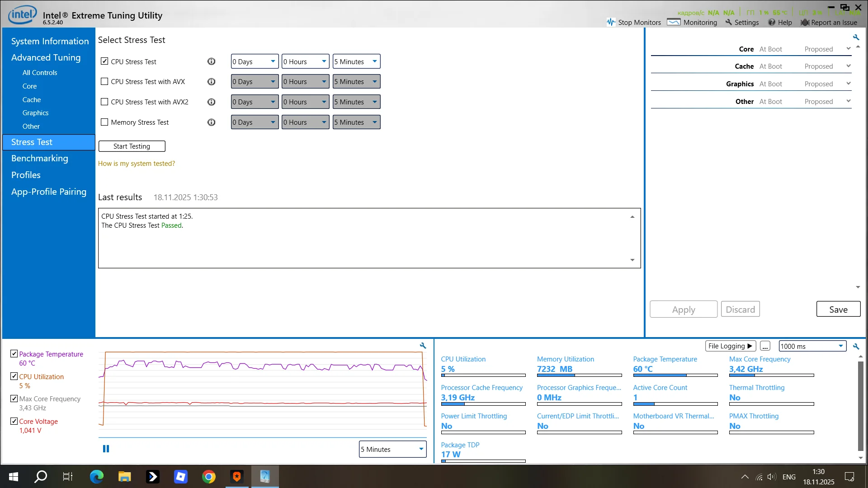Open Settings from the top toolbar
The image size is (868, 488).
(x=742, y=22)
